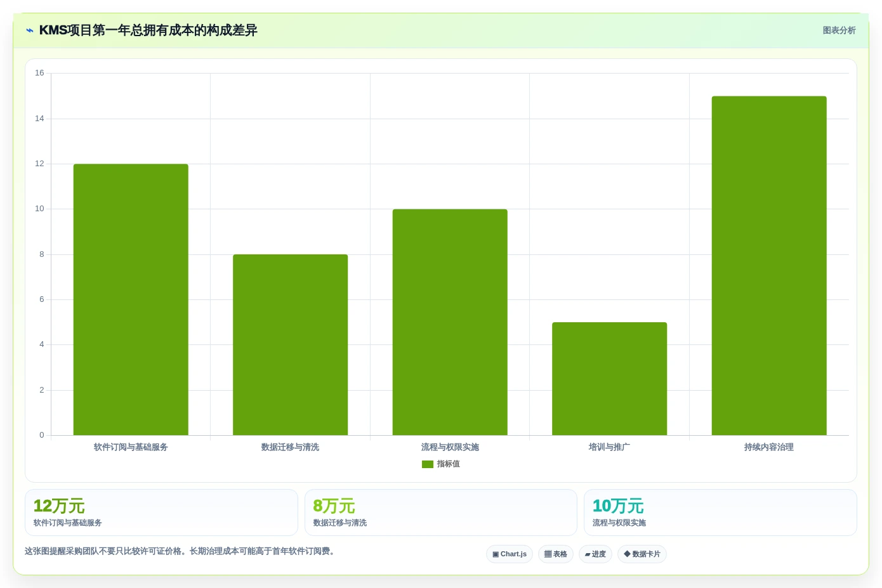The width and height of the screenshot is (882, 588).
Task: Open the 10万元 stat card
Action: click(x=720, y=513)
